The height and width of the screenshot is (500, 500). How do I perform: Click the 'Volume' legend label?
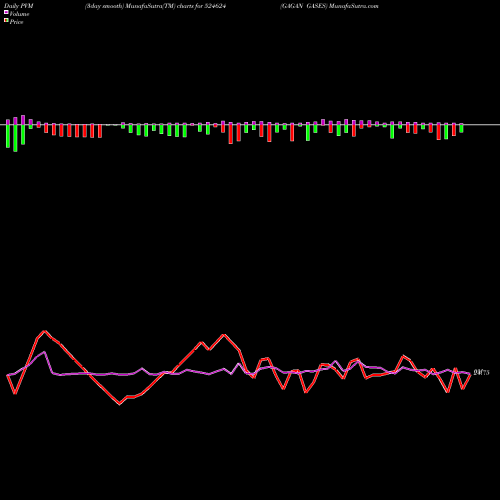tap(19, 14)
